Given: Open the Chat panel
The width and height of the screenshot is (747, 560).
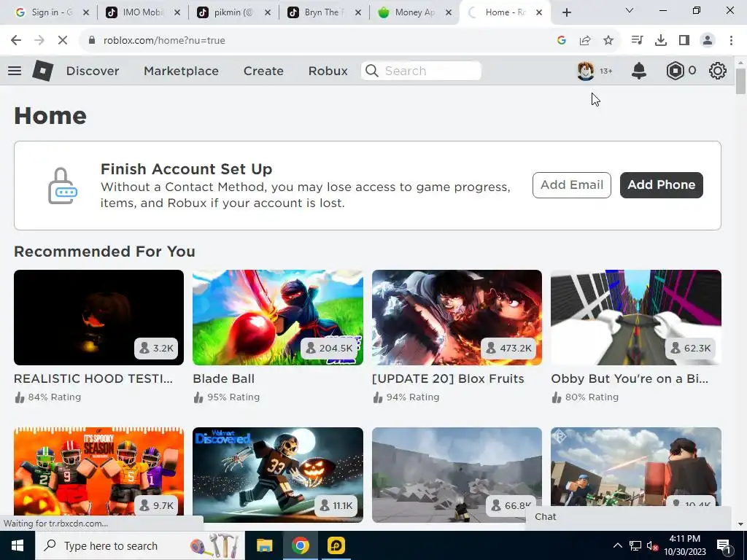Looking at the screenshot, I should tap(628, 517).
